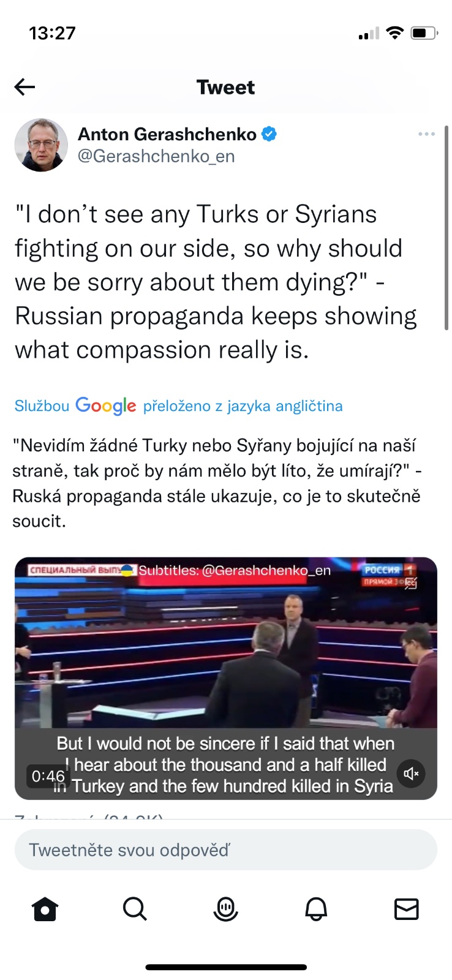Tap the Wi-Fi icon in the status bar
This screenshot has width=452, height=980.
[x=396, y=33]
